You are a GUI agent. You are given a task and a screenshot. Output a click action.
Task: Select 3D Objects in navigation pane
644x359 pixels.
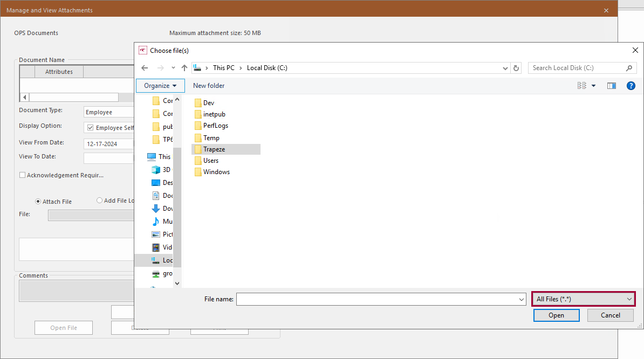point(161,170)
